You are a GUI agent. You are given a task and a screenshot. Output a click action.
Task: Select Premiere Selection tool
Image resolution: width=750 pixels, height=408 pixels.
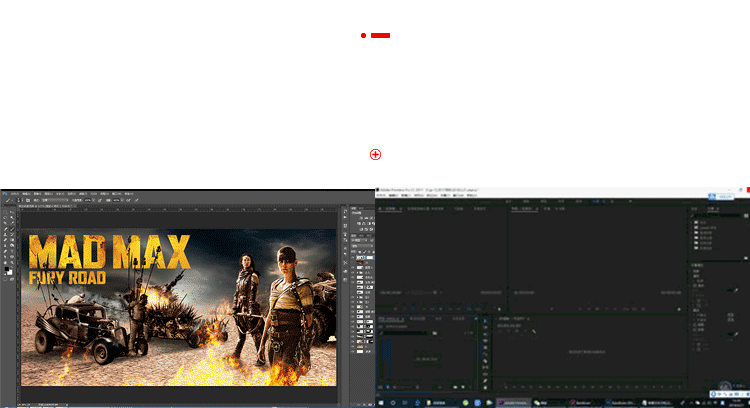(485, 320)
